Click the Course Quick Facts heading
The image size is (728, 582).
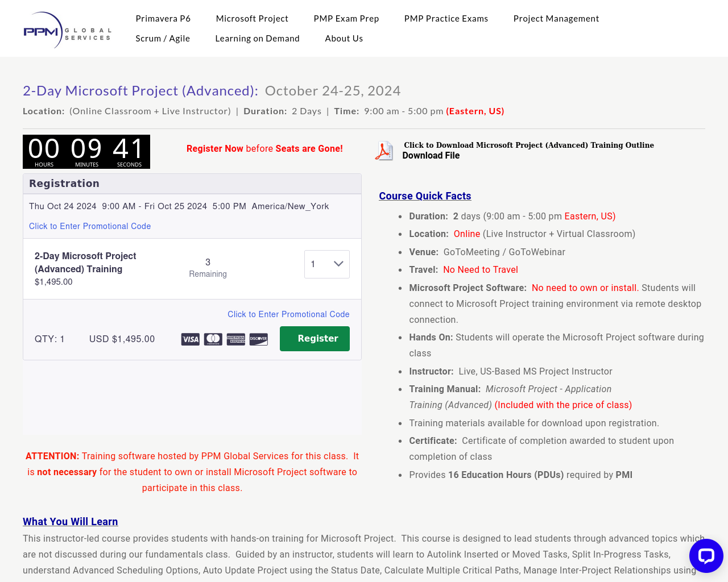pyautogui.click(x=425, y=196)
